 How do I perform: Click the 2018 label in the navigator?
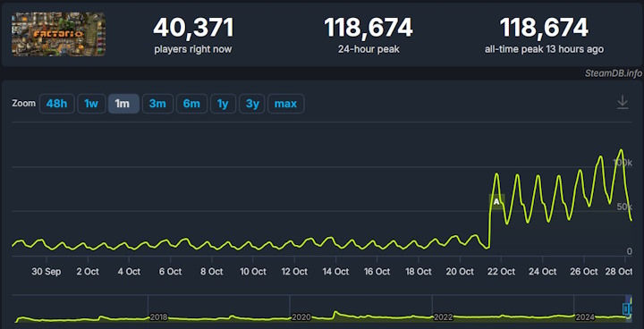[x=158, y=317]
